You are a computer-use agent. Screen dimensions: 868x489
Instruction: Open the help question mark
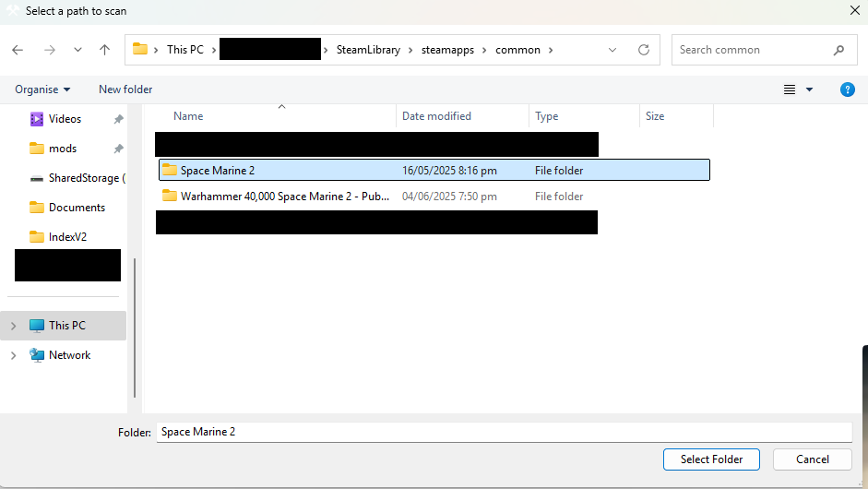point(847,89)
